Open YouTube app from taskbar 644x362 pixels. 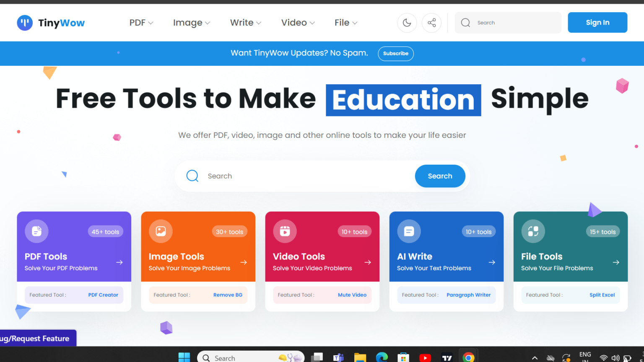pyautogui.click(x=425, y=358)
